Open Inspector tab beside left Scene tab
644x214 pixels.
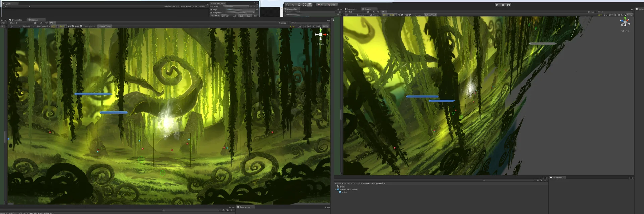16,20
